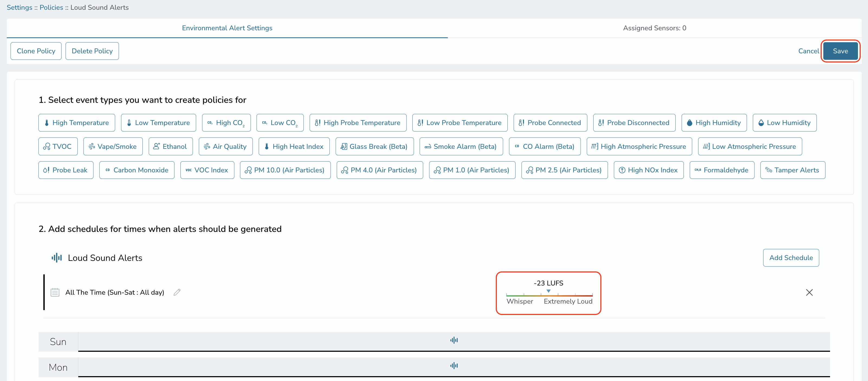Enable the High Humidity event type
Viewport: 868px width, 381px height.
(x=714, y=123)
